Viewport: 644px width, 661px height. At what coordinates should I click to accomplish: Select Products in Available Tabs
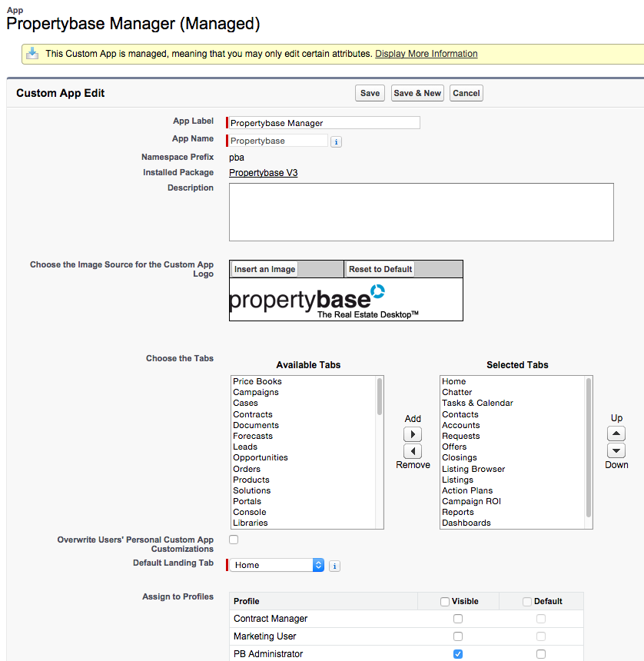251,480
